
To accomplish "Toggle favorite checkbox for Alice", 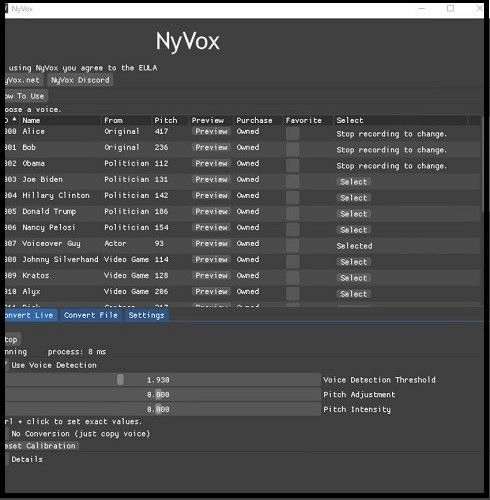I will pos(292,134).
